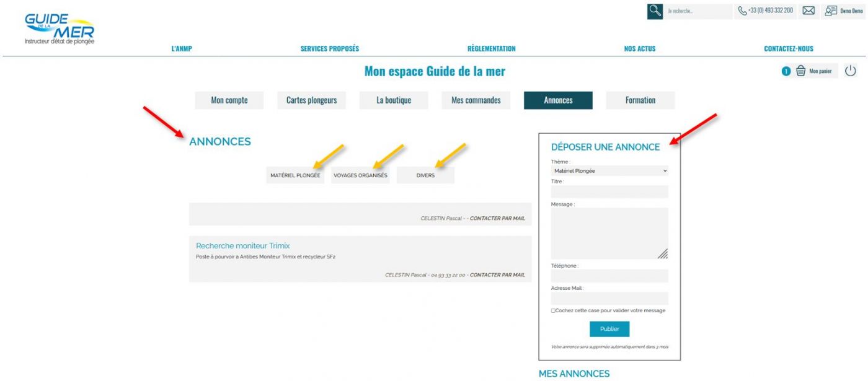
Task: Switch to the Cartes plongeurs tab
Action: pyautogui.click(x=311, y=100)
